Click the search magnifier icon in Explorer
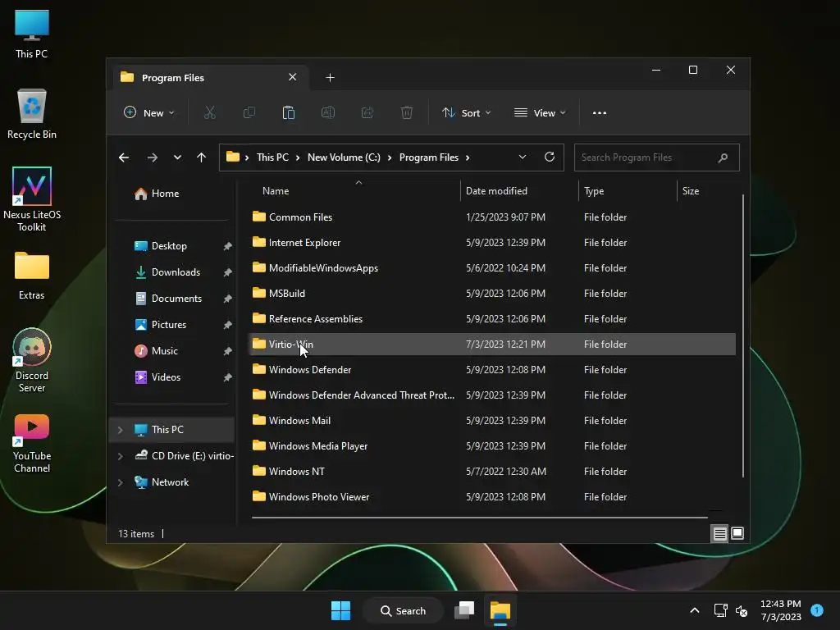840x630 pixels. tap(723, 157)
